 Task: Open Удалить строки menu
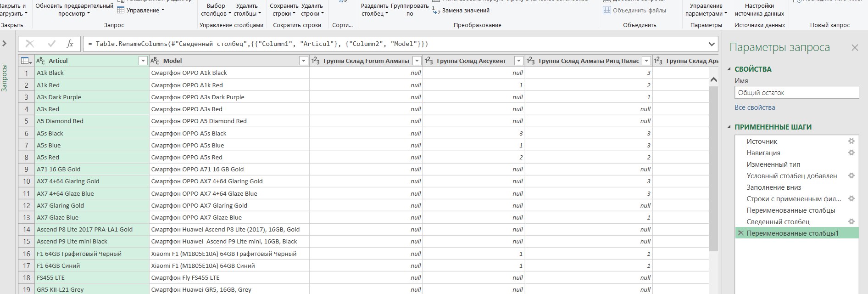tap(312, 10)
